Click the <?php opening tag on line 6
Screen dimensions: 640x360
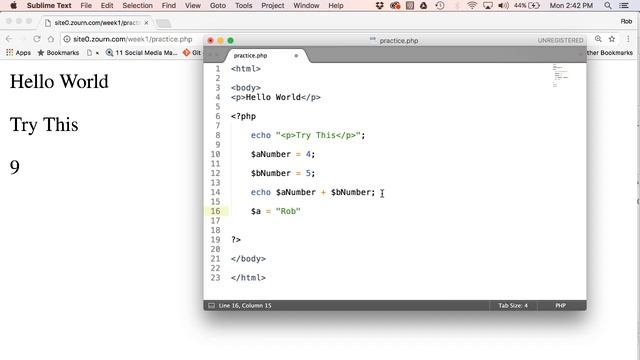tap(243, 116)
